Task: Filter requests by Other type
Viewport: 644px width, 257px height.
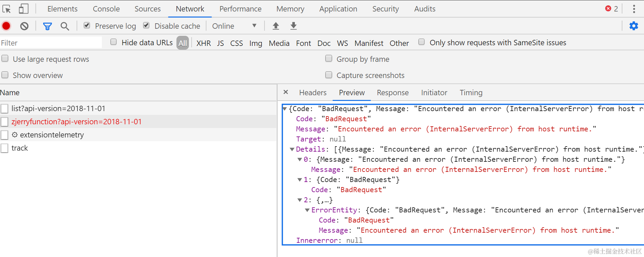Action: coord(399,43)
